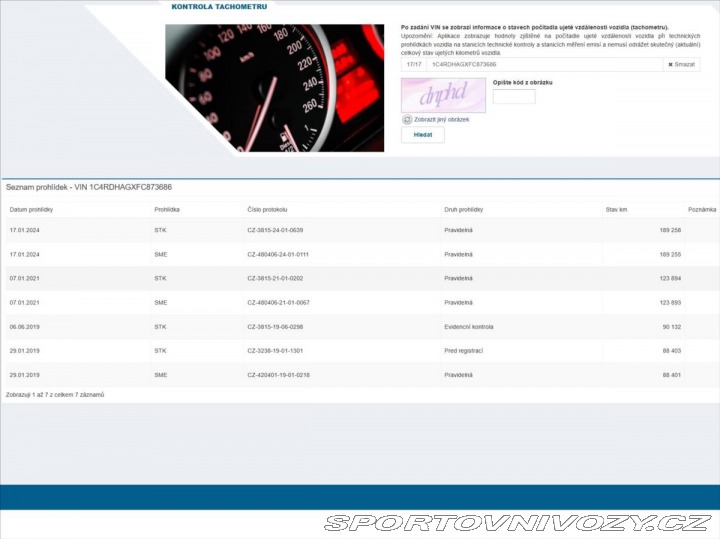Sort by 'Datum prohlídky' column header
The height and width of the screenshot is (539, 720).
[31, 210]
